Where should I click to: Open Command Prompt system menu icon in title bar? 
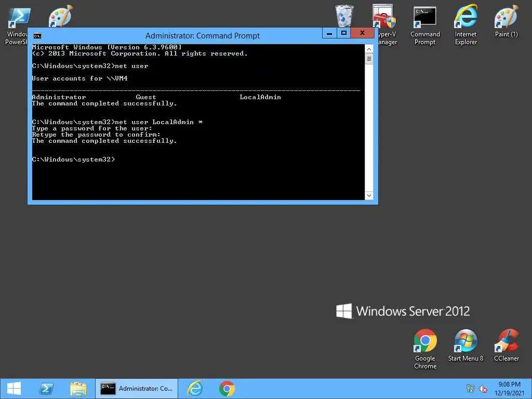(x=37, y=36)
